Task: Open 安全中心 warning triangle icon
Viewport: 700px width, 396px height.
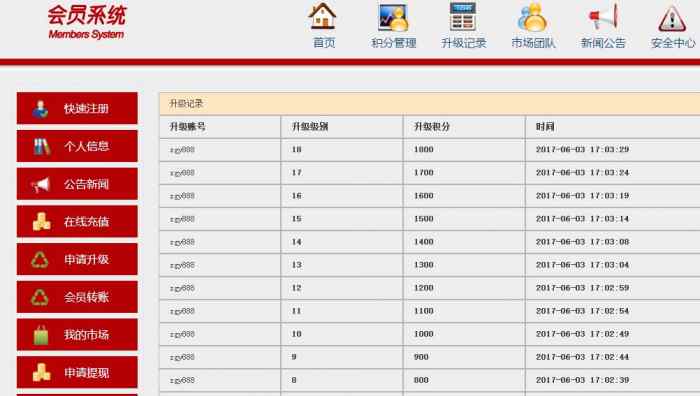Action: [672, 18]
